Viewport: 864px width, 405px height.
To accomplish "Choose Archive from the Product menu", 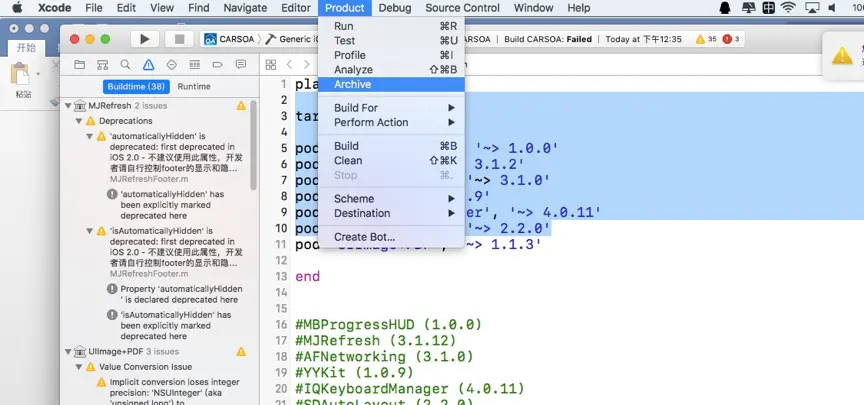I will (391, 84).
